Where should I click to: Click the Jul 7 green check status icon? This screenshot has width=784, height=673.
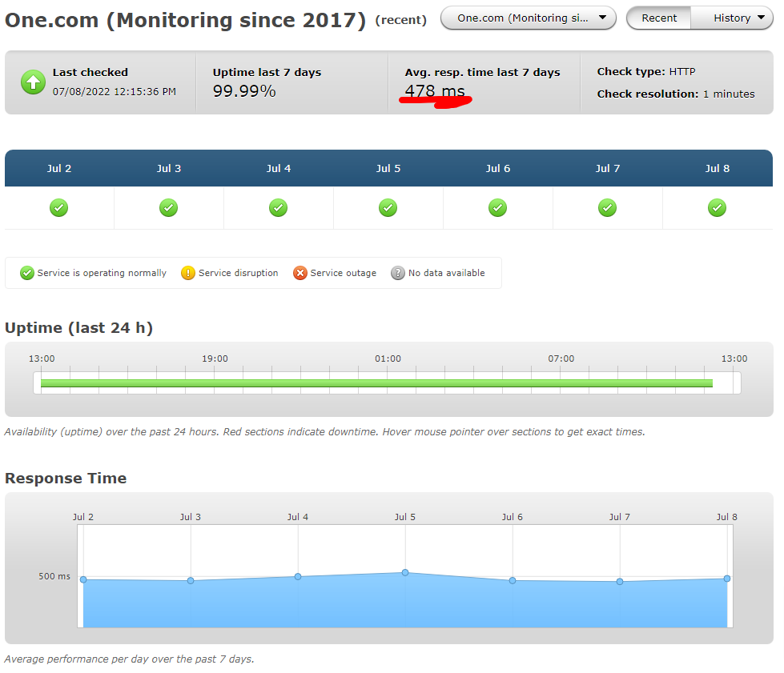(x=608, y=207)
